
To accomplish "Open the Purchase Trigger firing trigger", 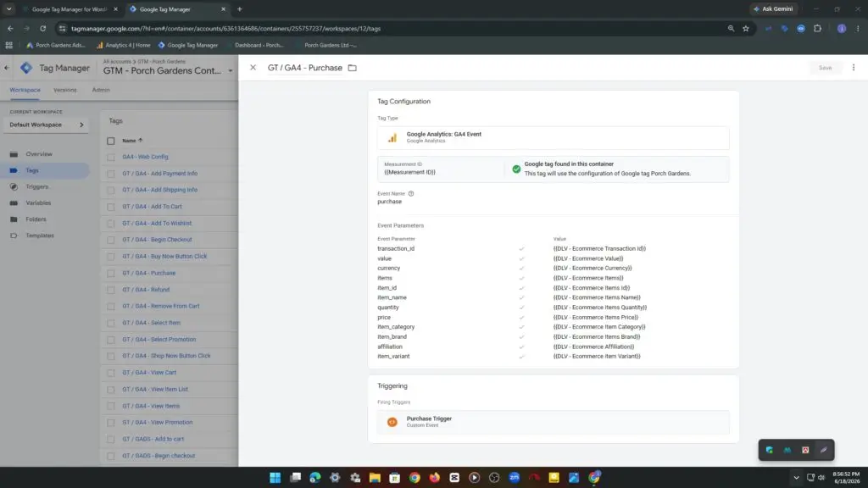I will (553, 422).
